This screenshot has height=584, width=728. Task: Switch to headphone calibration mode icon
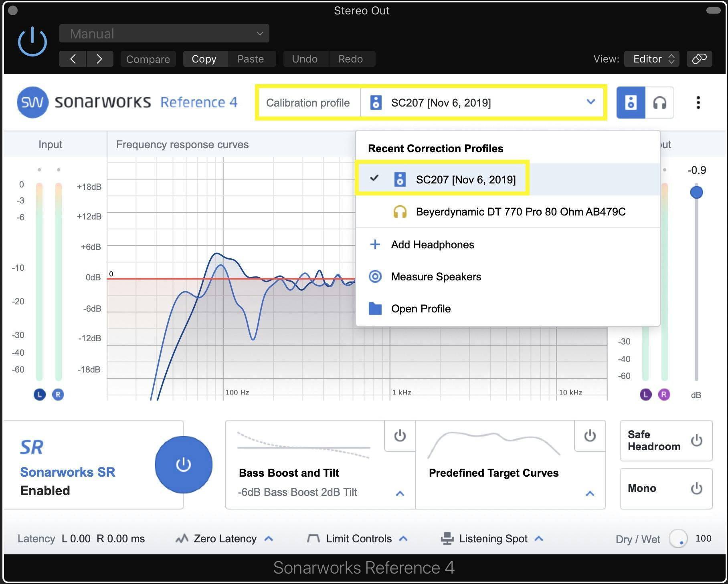click(x=659, y=103)
